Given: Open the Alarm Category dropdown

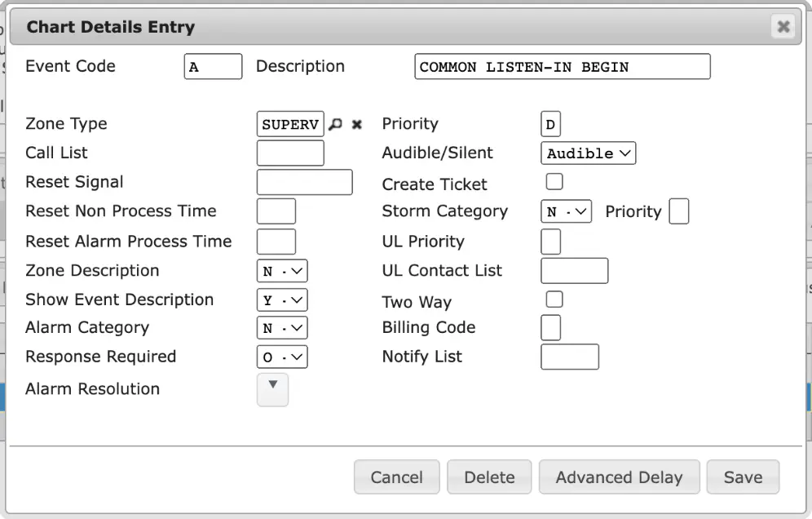Looking at the screenshot, I should (282, 328).
